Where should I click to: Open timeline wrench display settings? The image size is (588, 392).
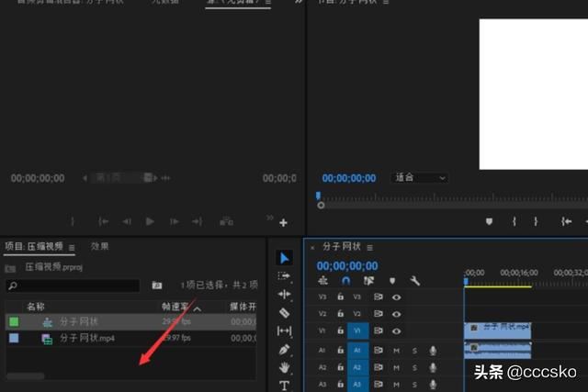tap(415, 281)
